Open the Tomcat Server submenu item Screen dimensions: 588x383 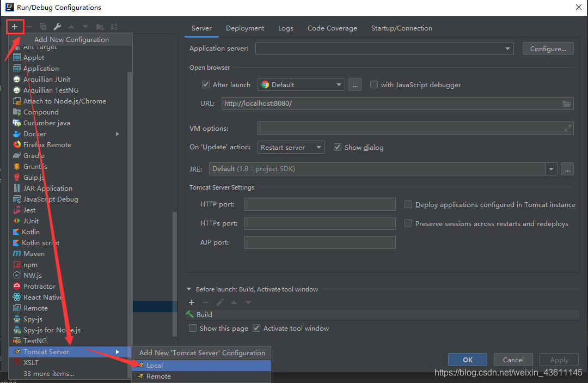point(70,352)
